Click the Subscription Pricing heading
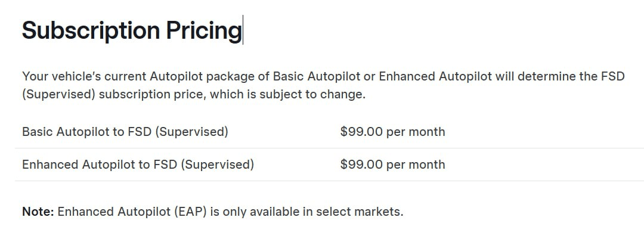The width and height of the screenshot is (644, 245). tap(131, 30)
